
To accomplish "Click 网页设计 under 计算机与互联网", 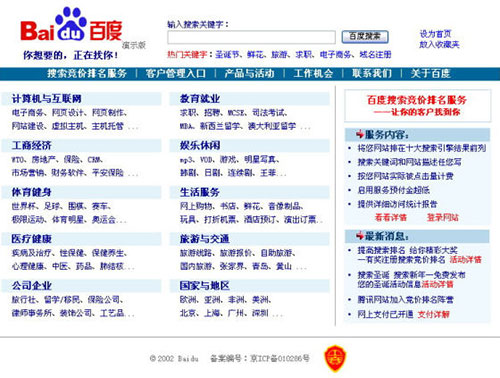I will point(67,113).
